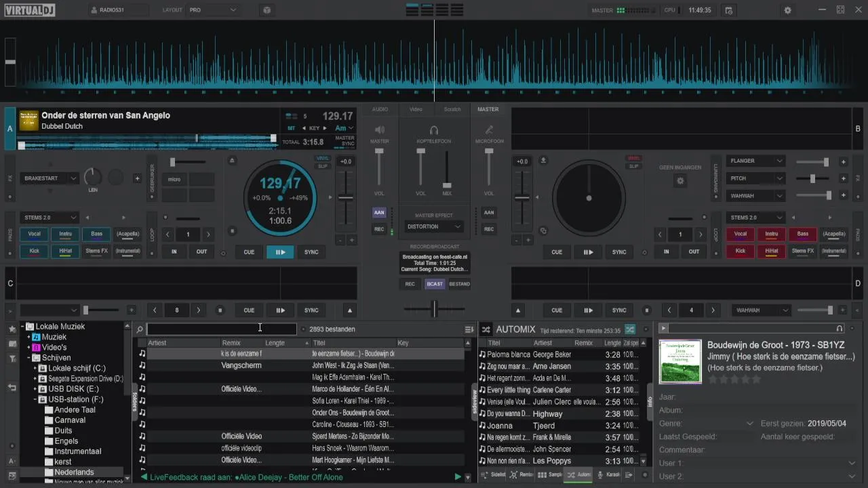868x488 pixels.
Task: Expand the Muziek tree node
Action: coord(29,337)
